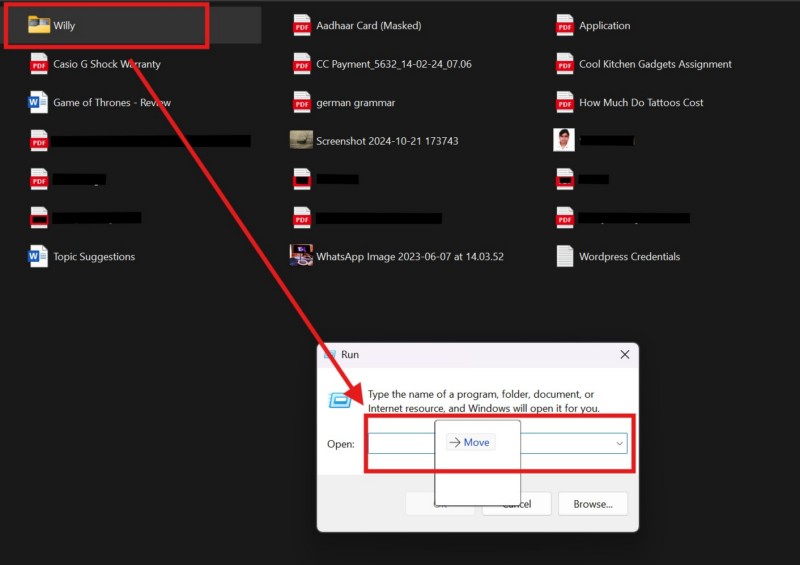Open the dropdown arrow in Run's Open field
Viewport: 800px width, 565px height.
pos(619,443)
